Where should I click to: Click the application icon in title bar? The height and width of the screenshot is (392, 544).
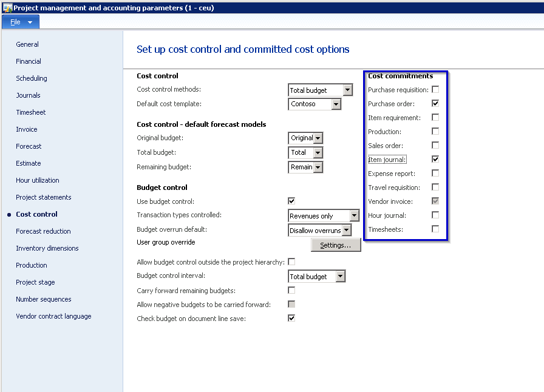pos(7,7)
